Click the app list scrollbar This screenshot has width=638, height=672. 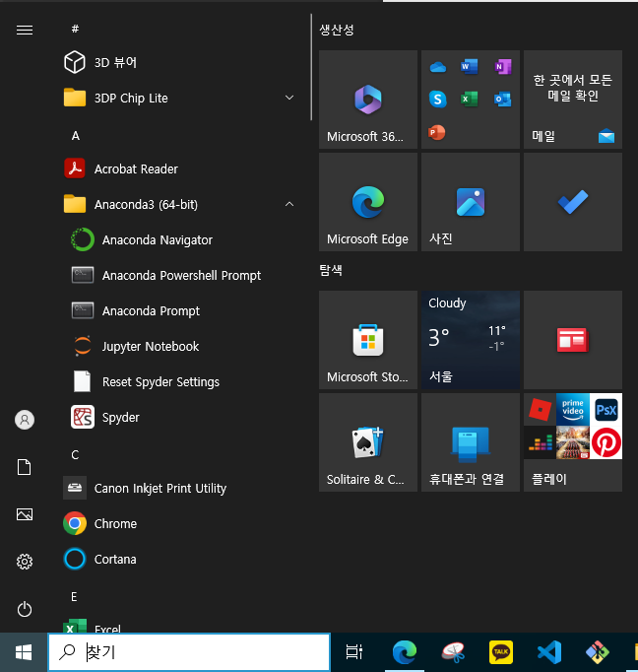[x=311, y=67]
